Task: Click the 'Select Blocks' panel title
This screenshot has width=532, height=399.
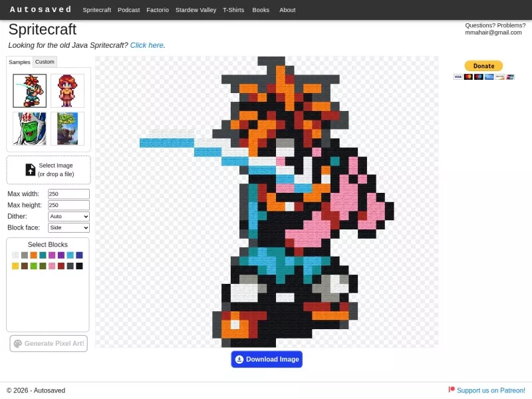Action: coord(48,244)
